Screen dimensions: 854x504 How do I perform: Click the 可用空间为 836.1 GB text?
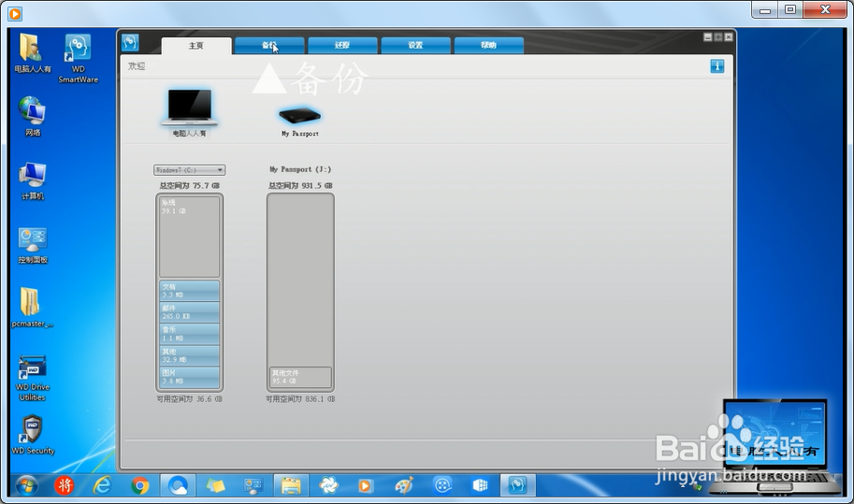click(300, 399)
